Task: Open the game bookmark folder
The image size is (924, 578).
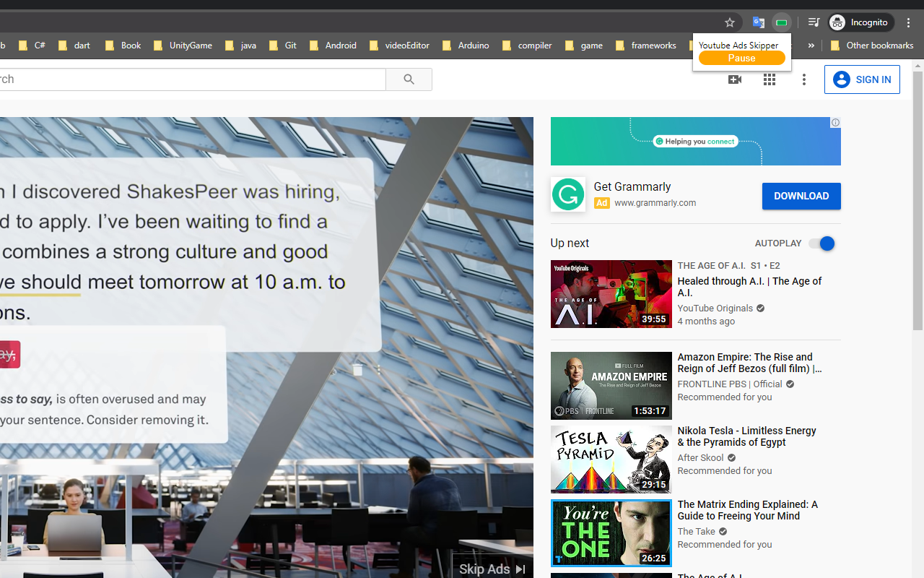Action: tap(583, 46)
